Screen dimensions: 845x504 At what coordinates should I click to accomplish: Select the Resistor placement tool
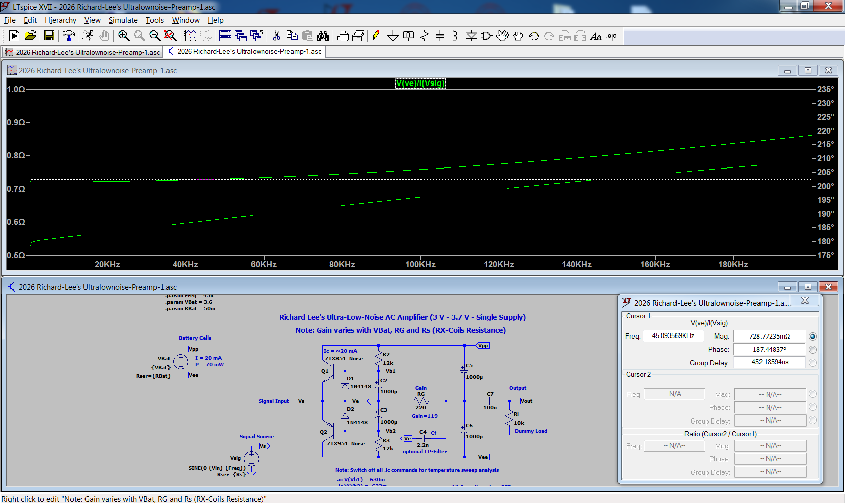pos(424,36)
